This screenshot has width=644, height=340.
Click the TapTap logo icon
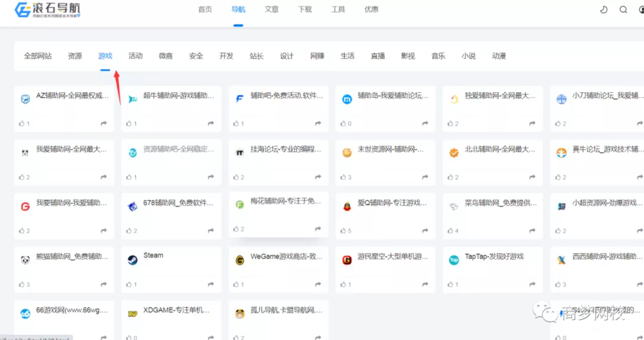pyautogui.click(x=453, y=260)
